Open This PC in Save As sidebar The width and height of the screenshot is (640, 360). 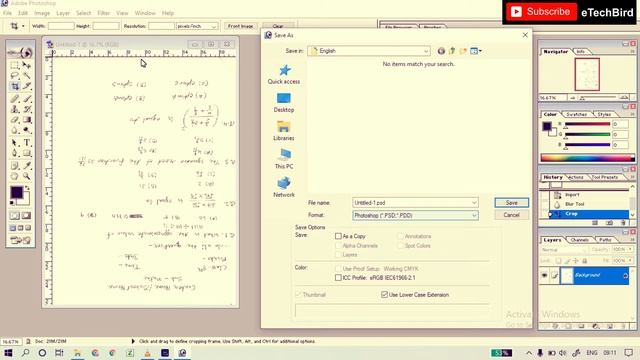[284, 159]
